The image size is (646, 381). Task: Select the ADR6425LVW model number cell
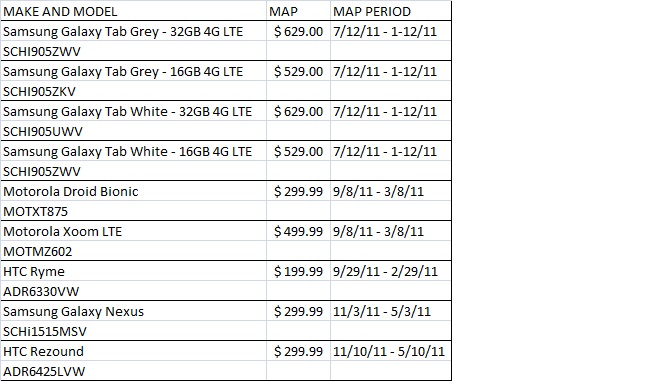pos(133,370)
